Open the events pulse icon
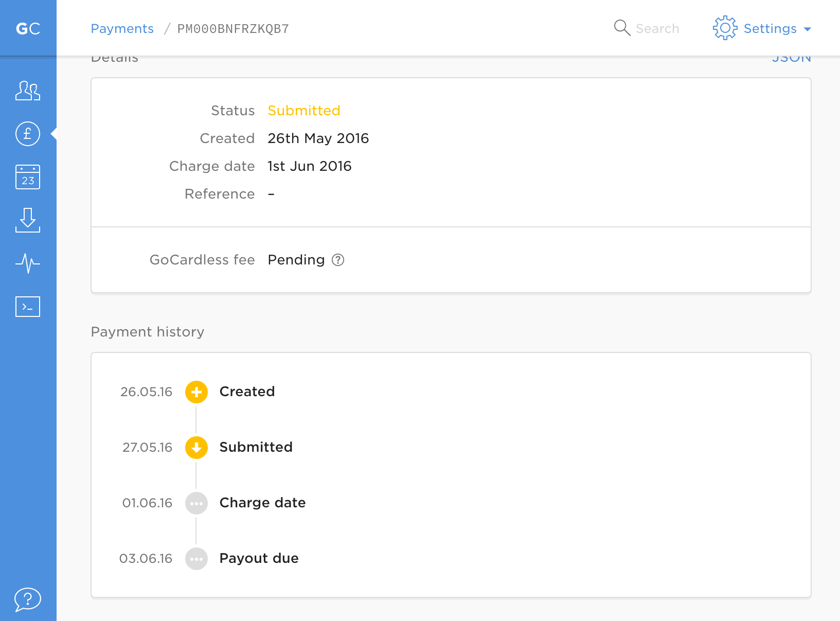This screenshot has height=621, width=840. pyautogui.click(x=28, y=263)
